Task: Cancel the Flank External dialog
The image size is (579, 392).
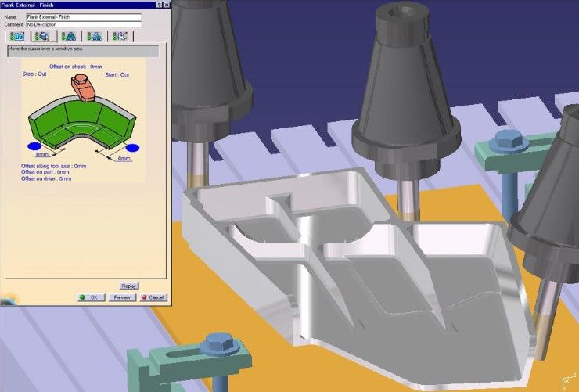Action: pos(154,297)
